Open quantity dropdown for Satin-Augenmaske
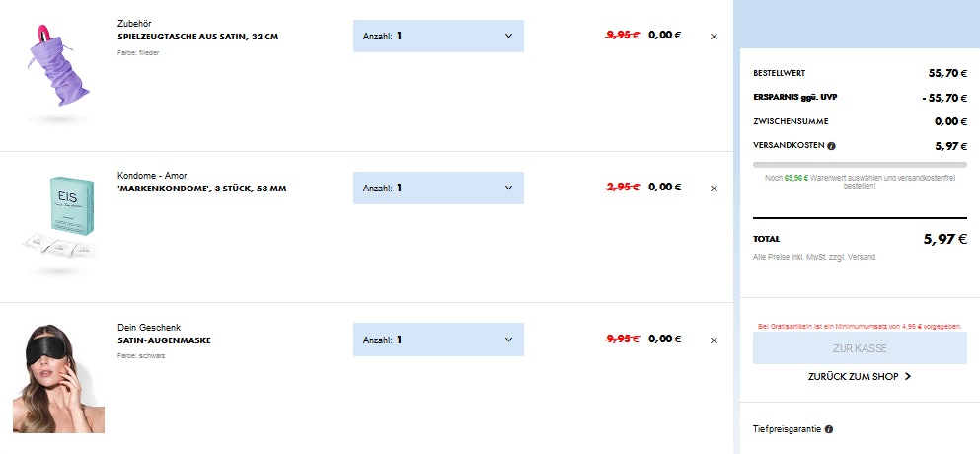Image resolution: width=980 pixels, height=454 pixels. pyautogui.click(x=438, y=340)
